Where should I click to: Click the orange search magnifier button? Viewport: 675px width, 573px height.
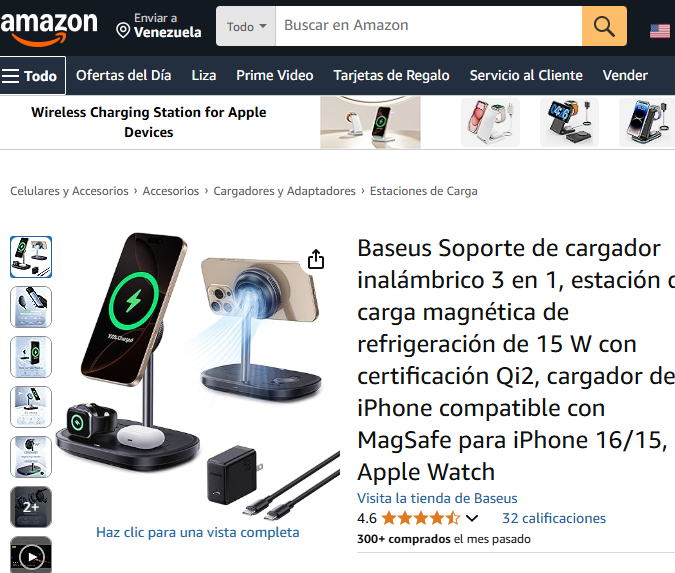(x=604, y=26)
